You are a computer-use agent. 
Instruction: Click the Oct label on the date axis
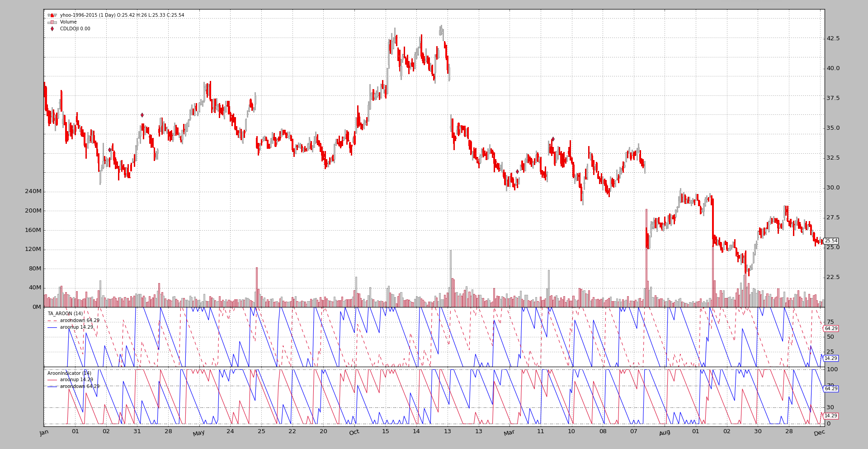pyautogui.click(x=354, y=433)
